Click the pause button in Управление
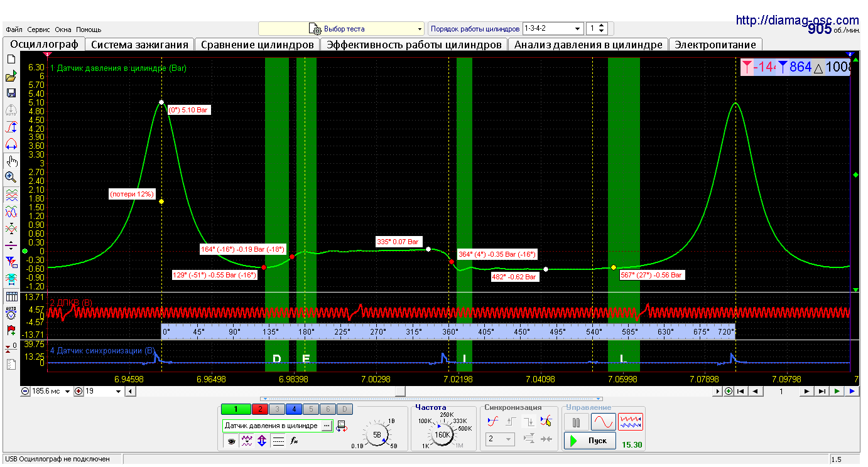This screenshot has height=467, width=868. tap(576, 422)
